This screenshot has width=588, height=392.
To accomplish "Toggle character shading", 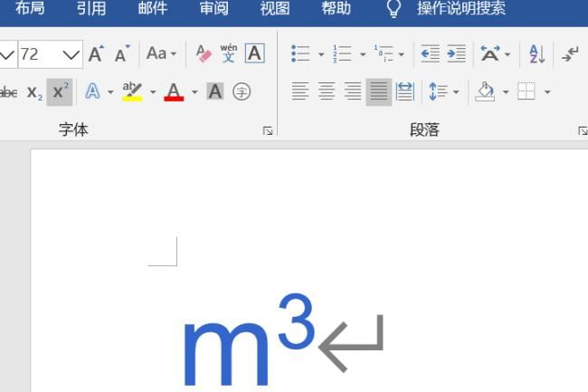I will point(215,91).
